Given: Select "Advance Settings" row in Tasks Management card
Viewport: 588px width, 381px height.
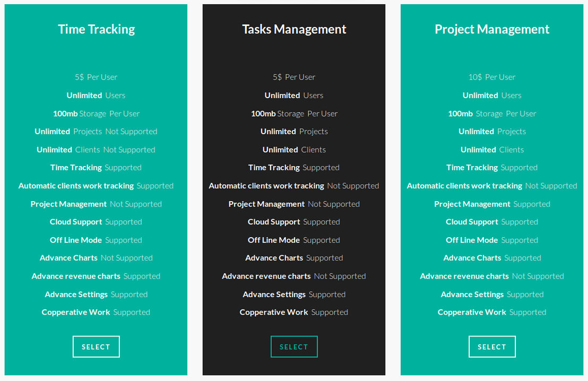Looking at the screenshot, I should [x=294, y=295].
